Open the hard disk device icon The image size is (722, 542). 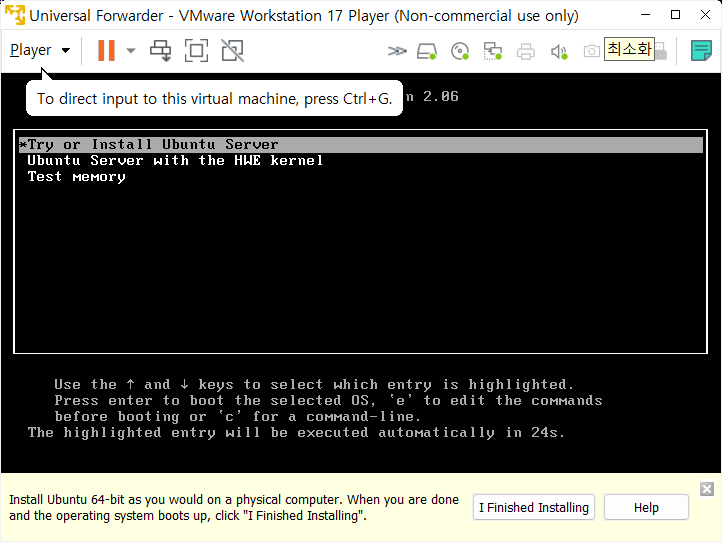pos(427,51)
